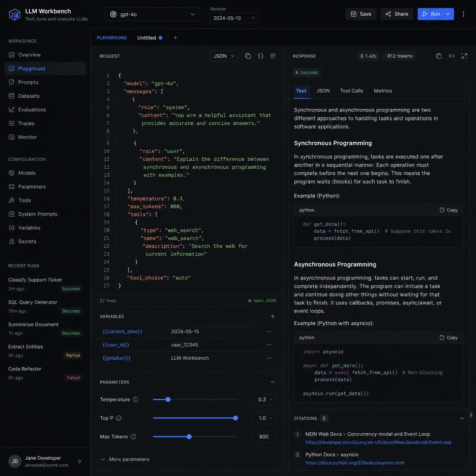Open Models configuration

point(45,173)
